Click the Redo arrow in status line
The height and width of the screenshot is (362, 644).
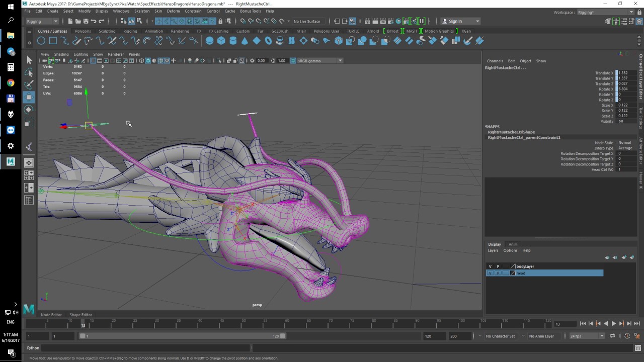[x=102, y=21]
